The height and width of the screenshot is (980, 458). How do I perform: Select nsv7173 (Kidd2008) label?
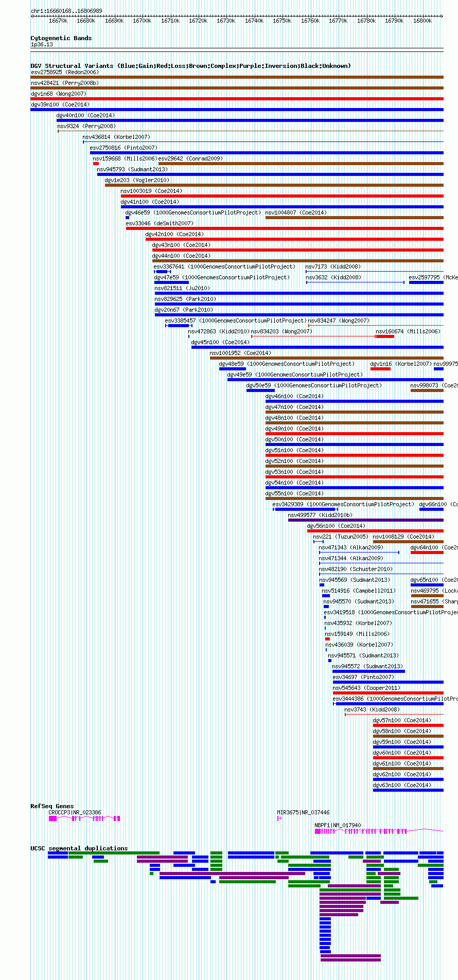coord(333,266)
